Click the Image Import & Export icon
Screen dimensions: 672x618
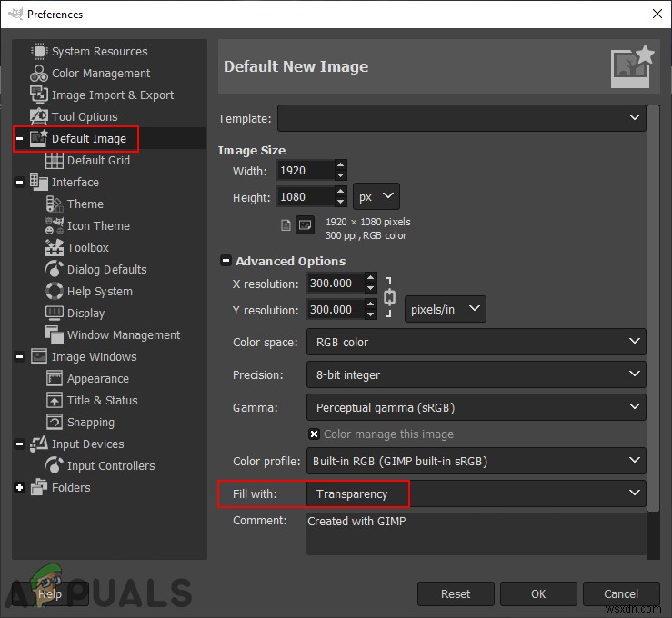click(39, 95)
